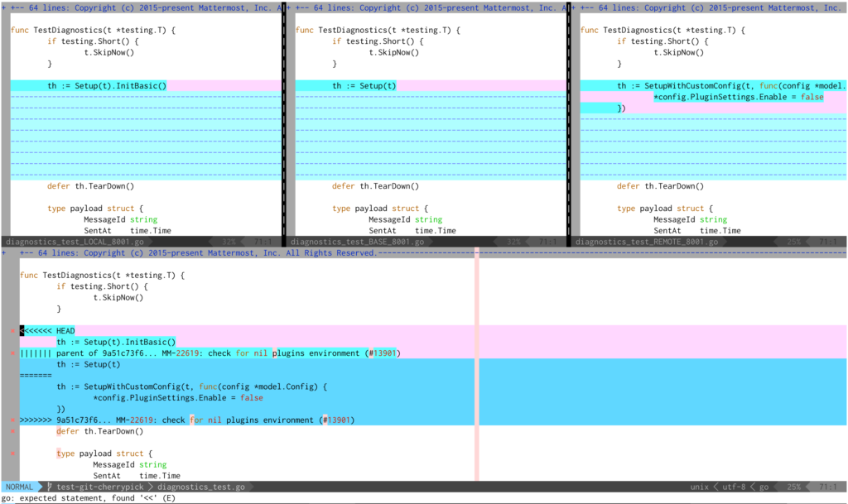Click SentAt time.Time in the LOCAL pane
The image size is (848, 504).
tap(128, 231)
